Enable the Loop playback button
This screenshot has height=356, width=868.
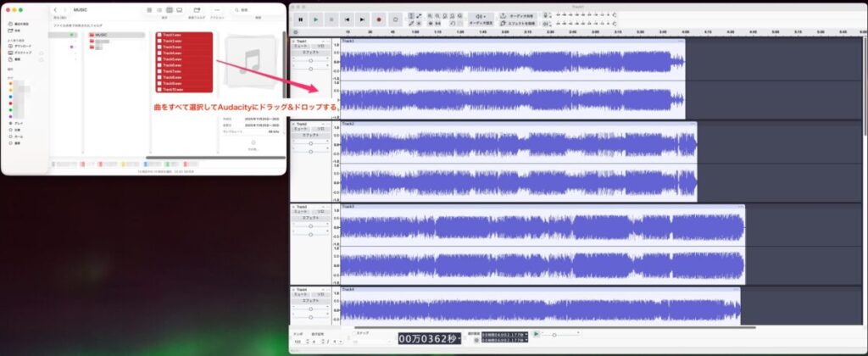395,18
